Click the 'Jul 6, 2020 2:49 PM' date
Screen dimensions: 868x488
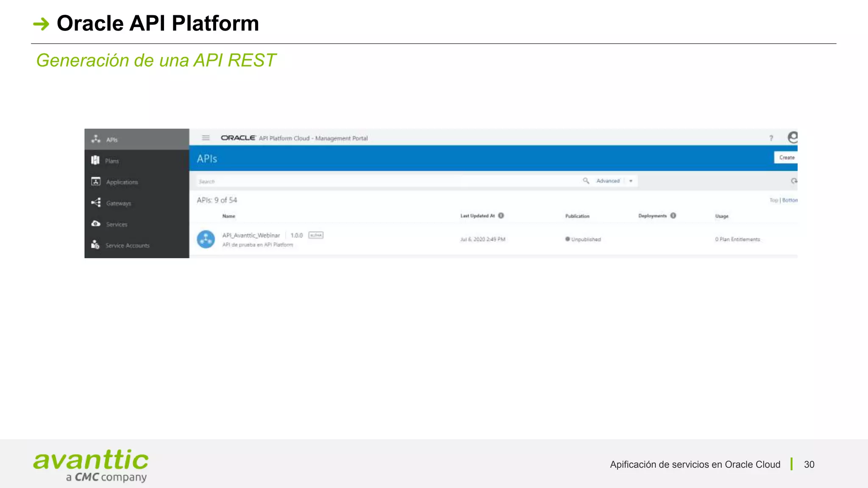click(483, 239)
